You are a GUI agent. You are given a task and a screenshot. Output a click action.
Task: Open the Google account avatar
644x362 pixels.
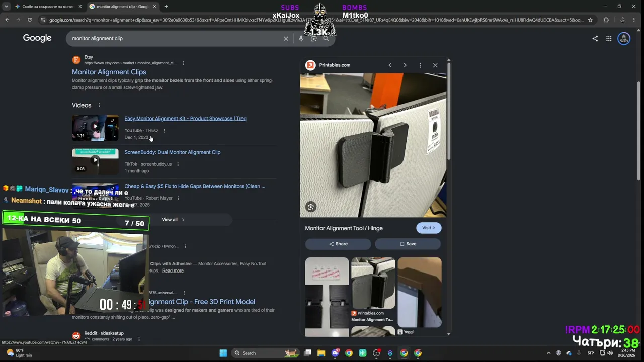624,38
